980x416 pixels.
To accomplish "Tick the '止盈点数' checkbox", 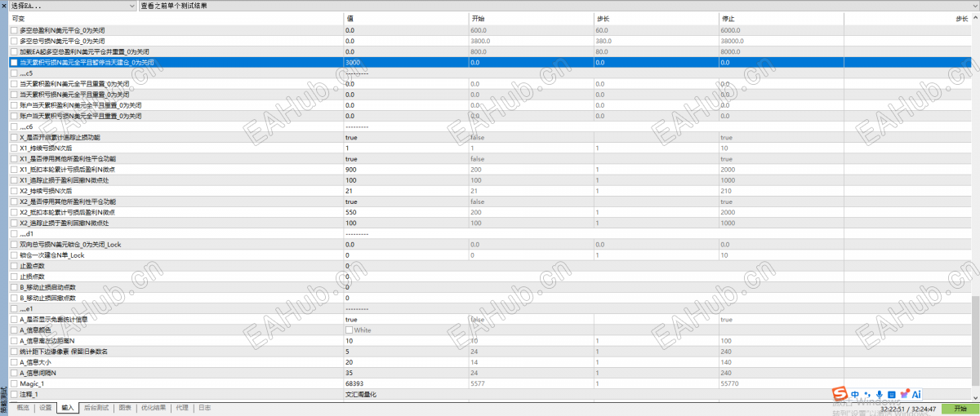I will (14, 266).
